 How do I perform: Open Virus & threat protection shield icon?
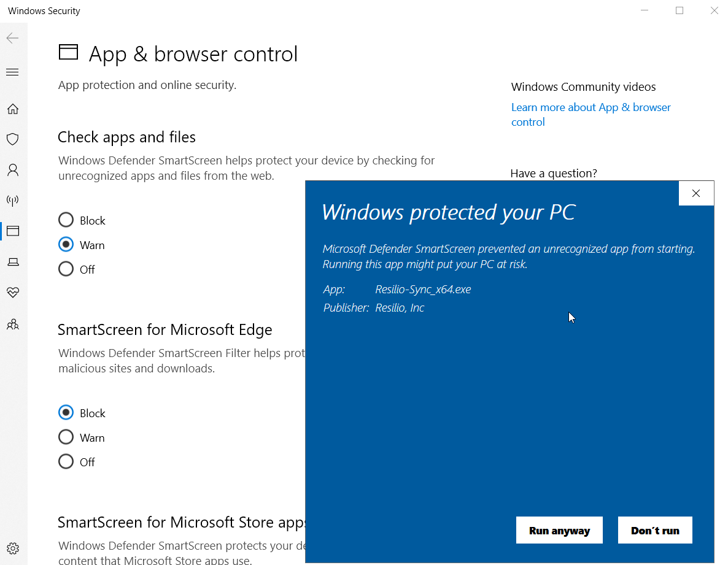(13, 139)
